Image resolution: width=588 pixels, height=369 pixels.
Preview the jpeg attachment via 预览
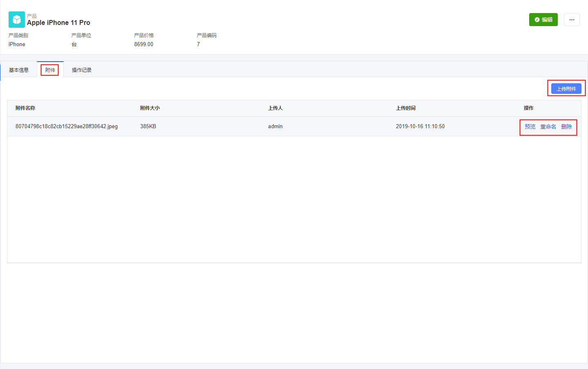530,127
